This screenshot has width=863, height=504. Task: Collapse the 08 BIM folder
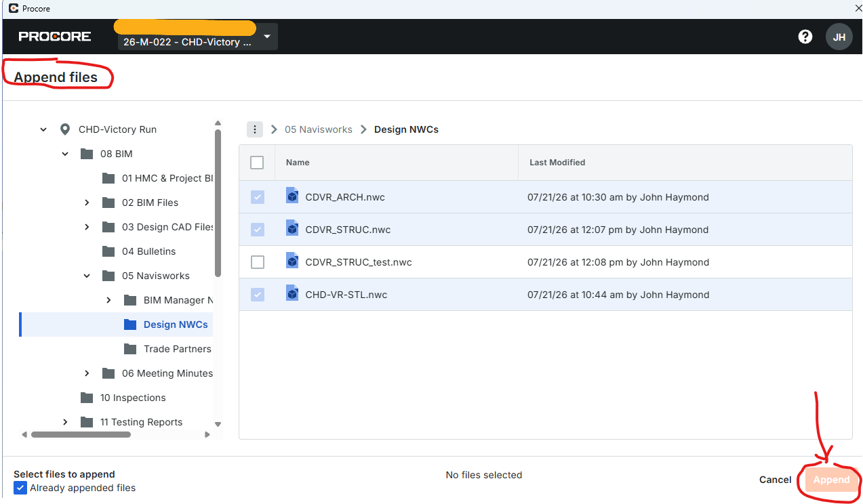click(65, 154)
